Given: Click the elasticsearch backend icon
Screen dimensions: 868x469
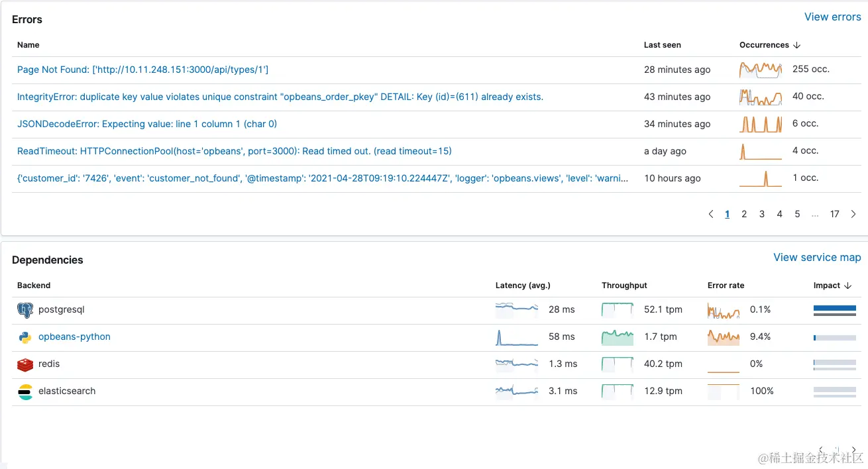Looking at the screenshot, I should 25,391.
